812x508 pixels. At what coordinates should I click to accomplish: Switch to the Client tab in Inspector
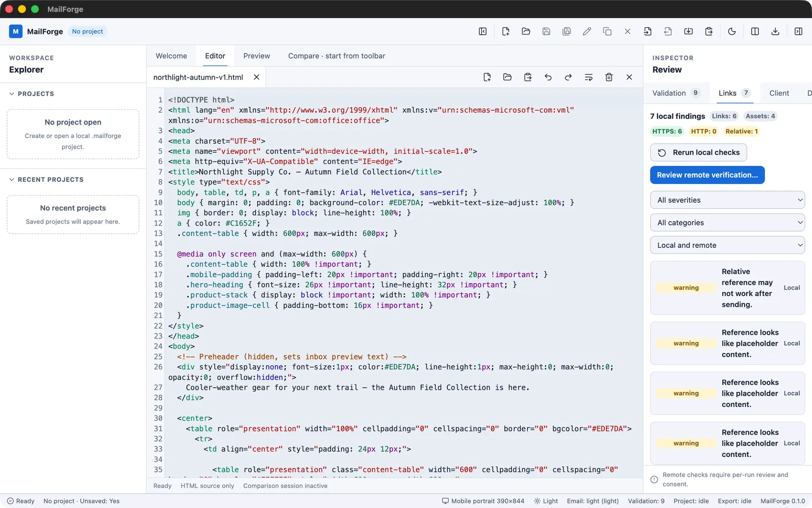click(779, 93)
